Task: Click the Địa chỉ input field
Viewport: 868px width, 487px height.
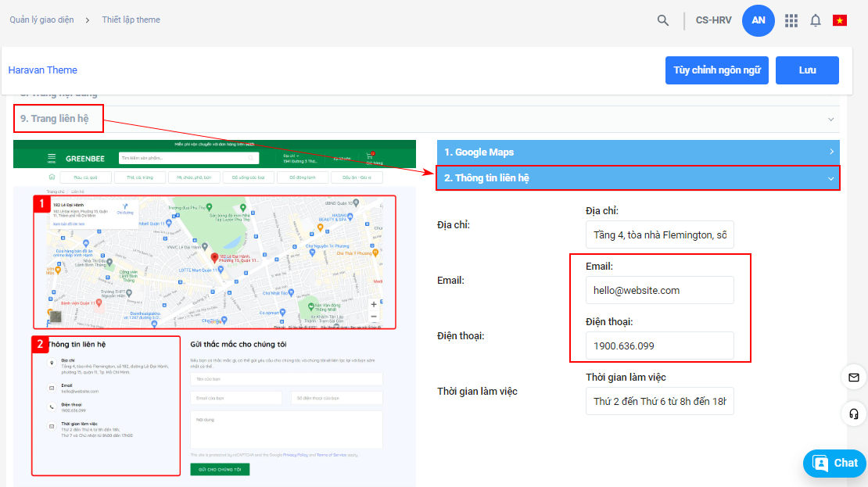Action: (x=659, y=235)
